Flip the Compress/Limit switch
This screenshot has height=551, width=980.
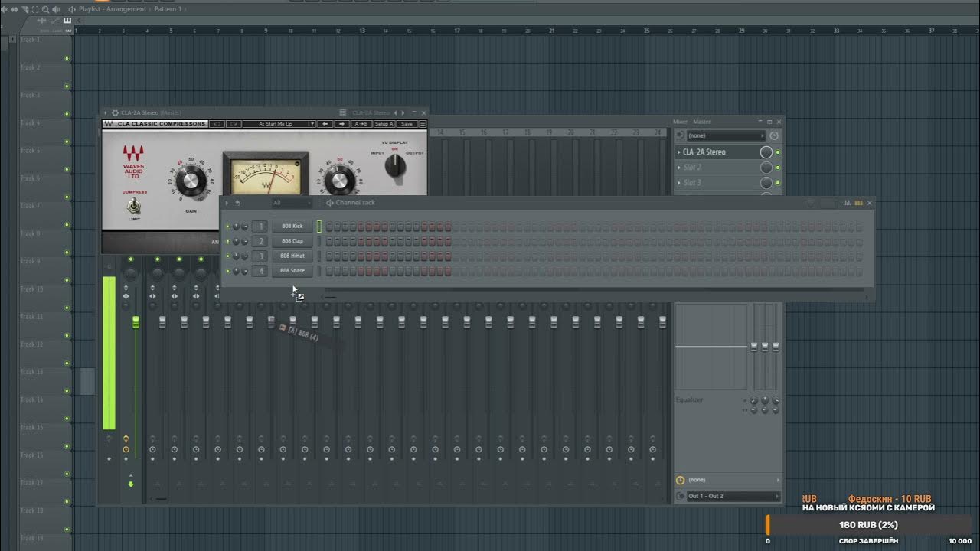click(134, 205)
